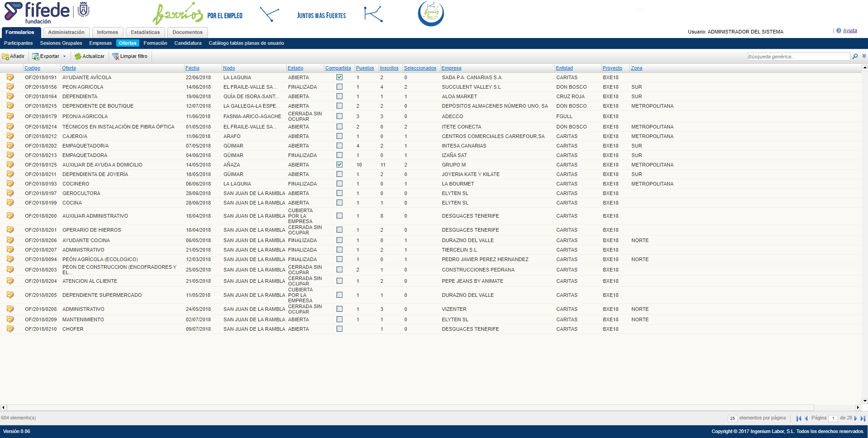Check Compartida for OF/2018/0164 DEPENDIENTA row
This screenshot has width=868, height=438.
click(x=339, y=96)
